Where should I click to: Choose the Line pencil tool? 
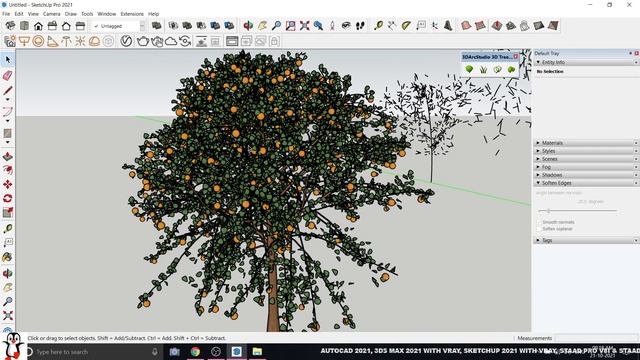[8, 90]
